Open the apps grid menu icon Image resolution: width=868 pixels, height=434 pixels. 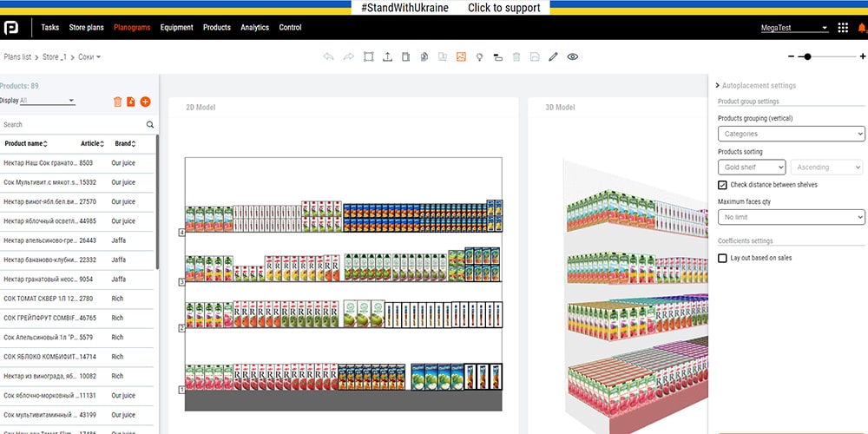[843, 28]
